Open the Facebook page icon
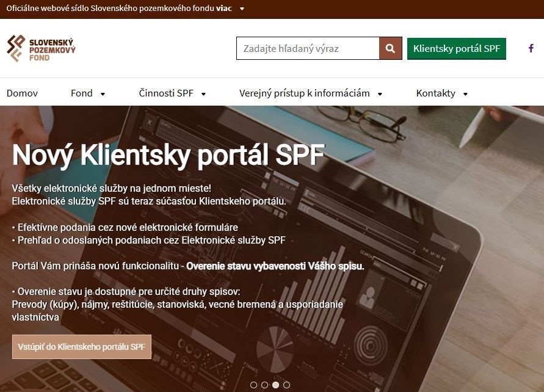 [531, 48]
